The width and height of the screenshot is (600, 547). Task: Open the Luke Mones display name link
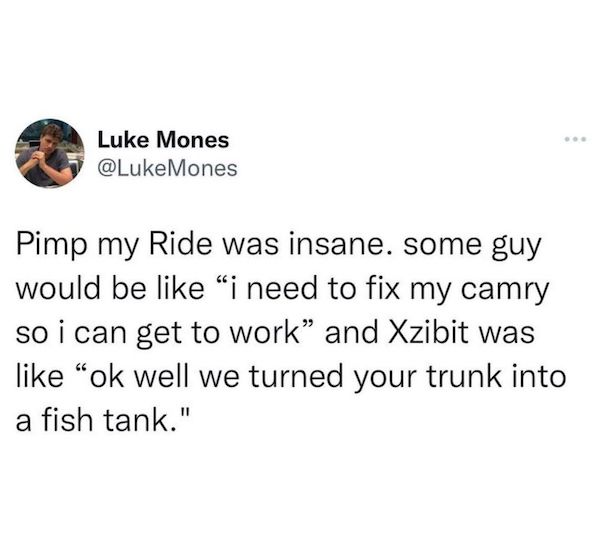point(163,140)
